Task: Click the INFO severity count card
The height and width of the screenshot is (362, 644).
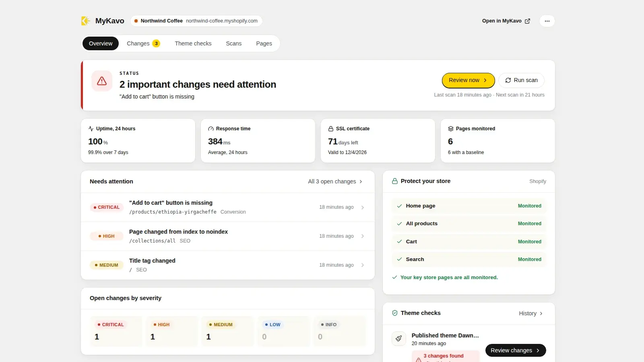Action: click(340, 331)
